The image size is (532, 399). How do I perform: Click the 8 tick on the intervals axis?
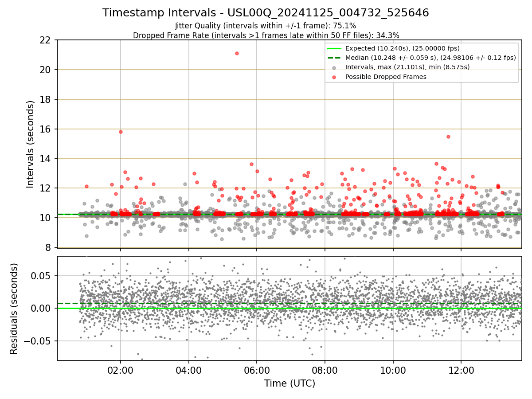coord(47,247)
